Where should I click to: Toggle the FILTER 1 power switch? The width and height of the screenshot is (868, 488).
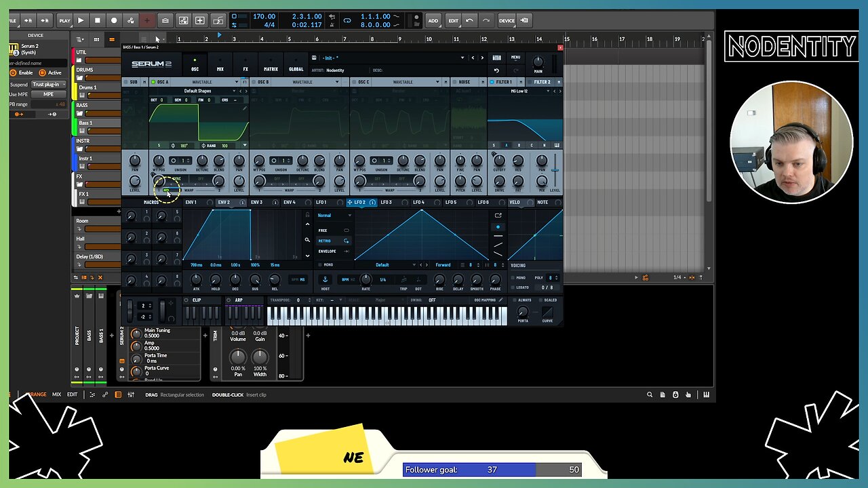pyautogui.click(x=492, y=82)
